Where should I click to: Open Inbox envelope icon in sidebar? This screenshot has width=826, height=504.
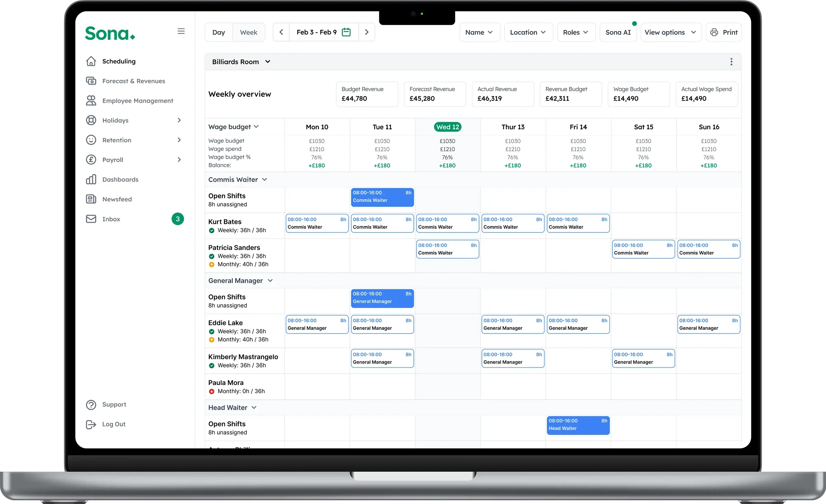tap(91, 219)
